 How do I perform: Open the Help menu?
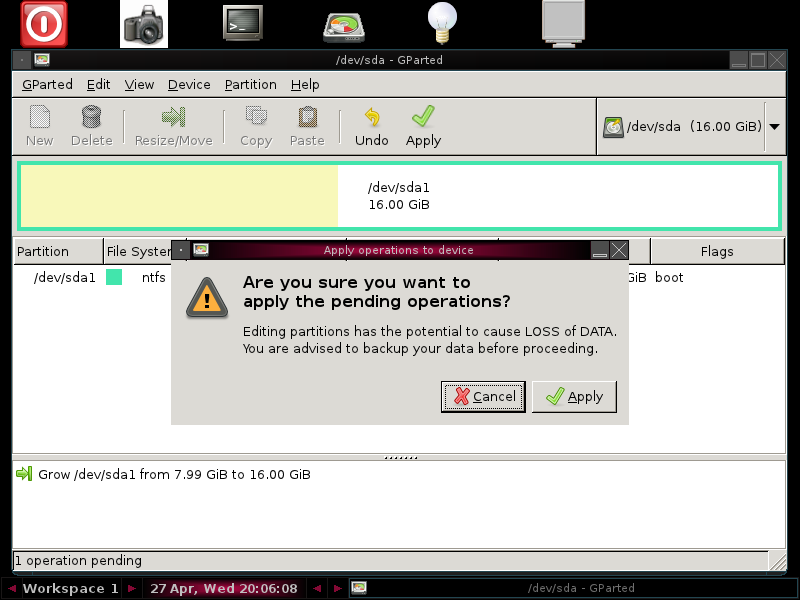tap(305, 85)
